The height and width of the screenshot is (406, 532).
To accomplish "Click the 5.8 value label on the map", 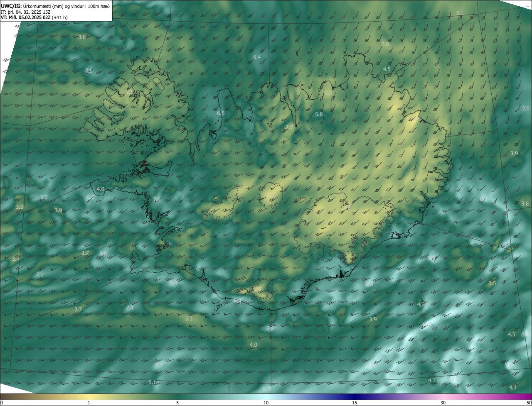I will pos(319,114).
